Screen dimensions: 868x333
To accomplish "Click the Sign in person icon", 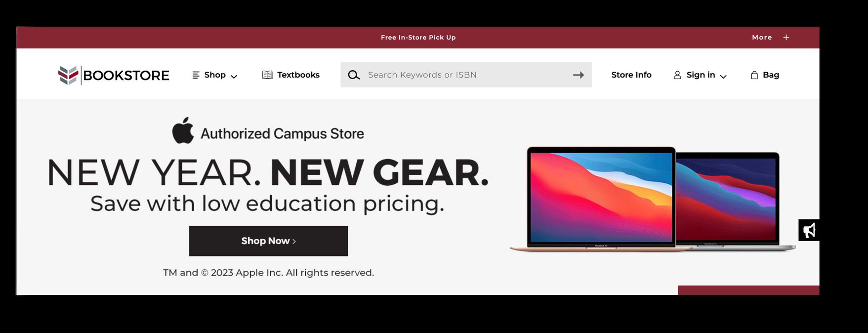I will pos(677,75).
